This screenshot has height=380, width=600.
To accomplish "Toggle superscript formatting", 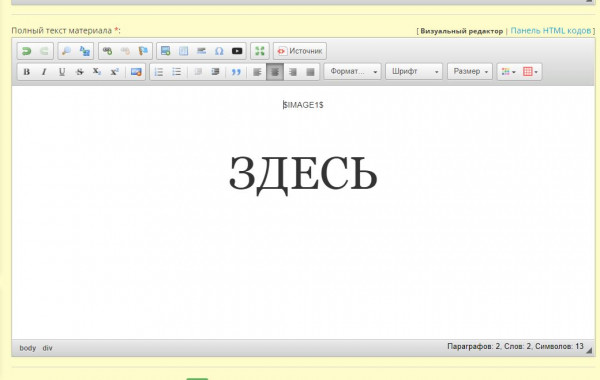I will pyautogui.click(x=114, y=72).
